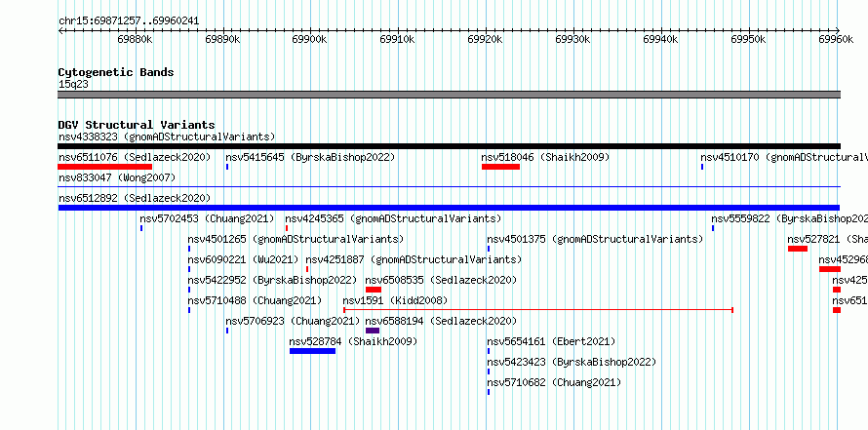Click the 69940k ruler tick label
The image size is (868, 430).
click(x=660, y=39)
